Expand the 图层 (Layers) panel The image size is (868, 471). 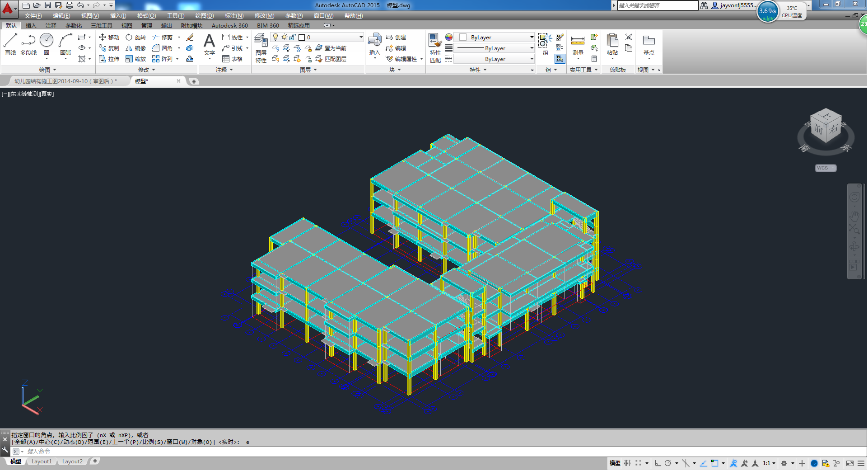[x=308, y=70]
